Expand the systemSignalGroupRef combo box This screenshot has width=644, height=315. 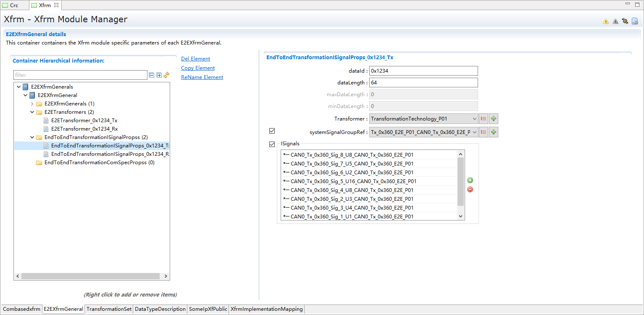pyautogui.click(x=474, y=132)
